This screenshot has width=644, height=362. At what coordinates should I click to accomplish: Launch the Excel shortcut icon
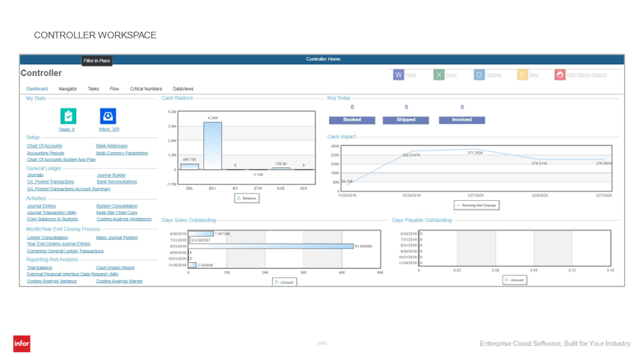click(439, 75)
